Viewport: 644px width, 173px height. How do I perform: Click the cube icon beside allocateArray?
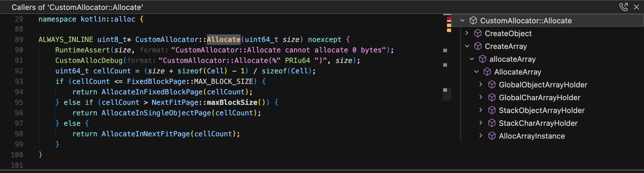pos(483,59)
